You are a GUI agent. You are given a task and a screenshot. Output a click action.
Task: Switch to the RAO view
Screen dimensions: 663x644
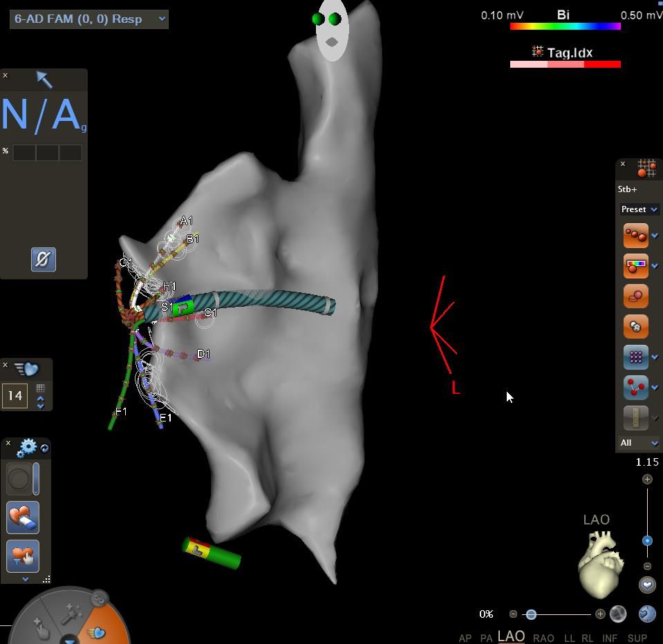(x=543, y=638)
